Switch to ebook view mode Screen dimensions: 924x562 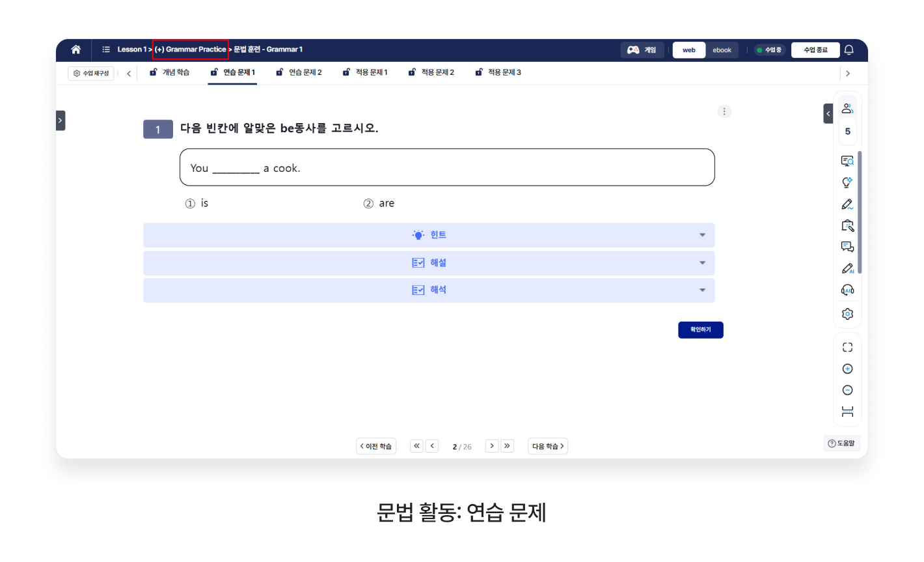point(722,50)
